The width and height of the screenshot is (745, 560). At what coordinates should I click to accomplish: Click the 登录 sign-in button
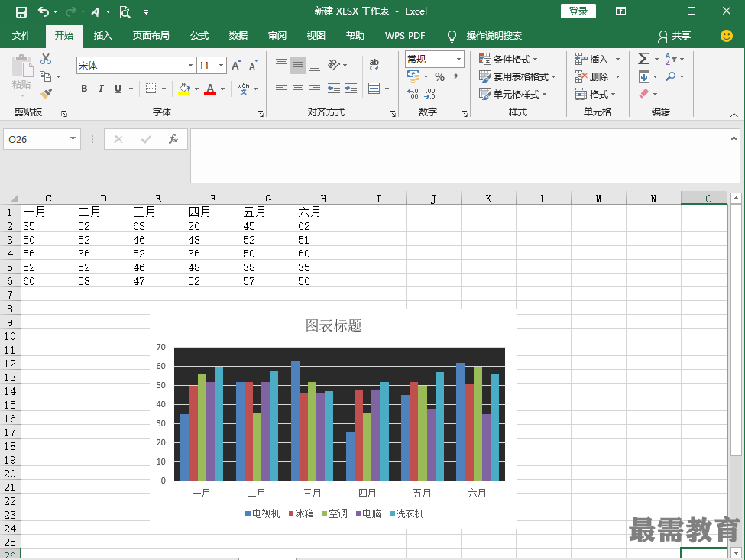(578, 11)
